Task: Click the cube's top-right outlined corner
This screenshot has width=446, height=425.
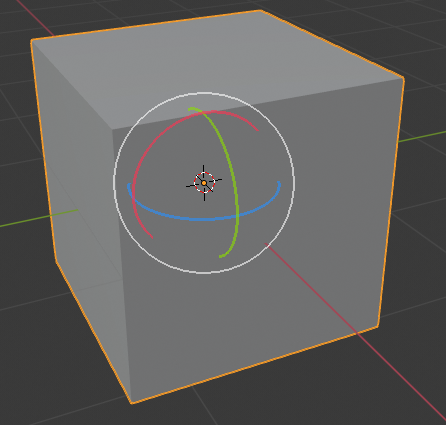Action: coord(403,78)
